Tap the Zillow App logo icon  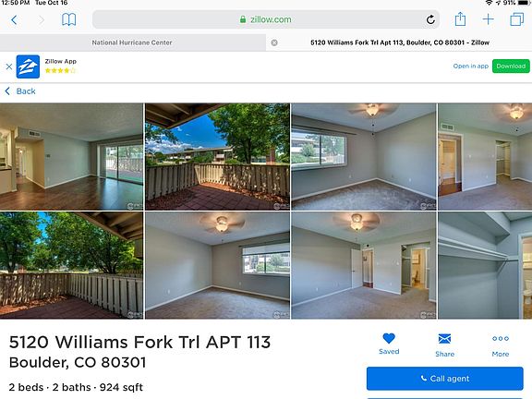28,66
